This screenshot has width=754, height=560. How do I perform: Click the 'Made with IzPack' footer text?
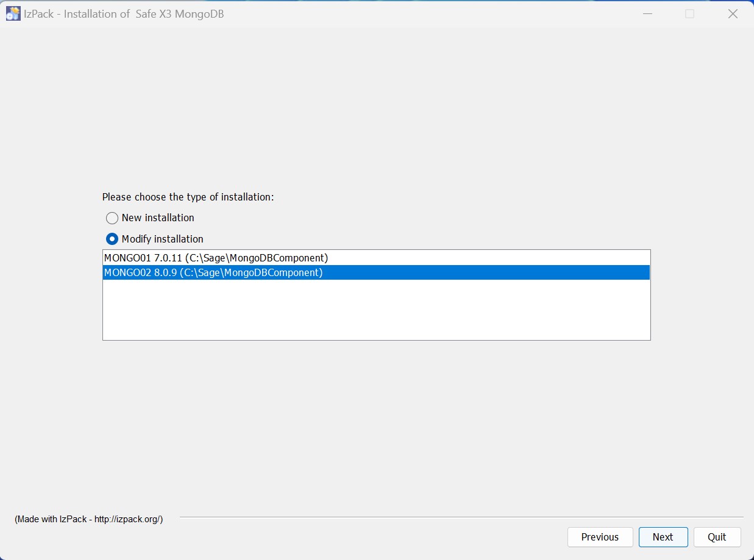click(x=89, y=519)
